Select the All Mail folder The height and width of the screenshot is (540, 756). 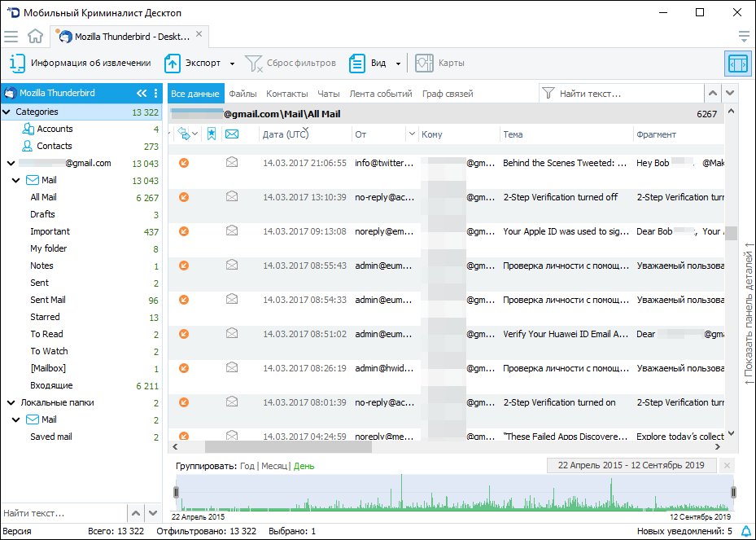point(43,197)
